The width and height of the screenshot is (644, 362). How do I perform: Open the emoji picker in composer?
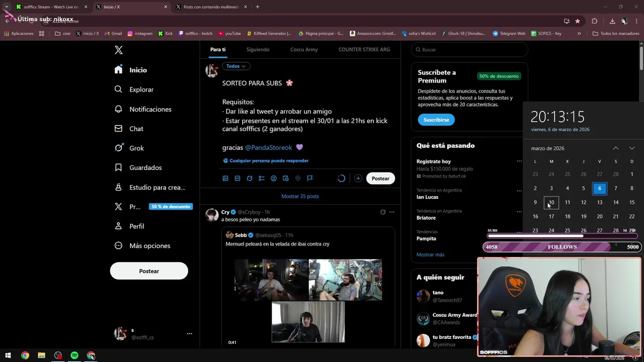coord(274,178)
